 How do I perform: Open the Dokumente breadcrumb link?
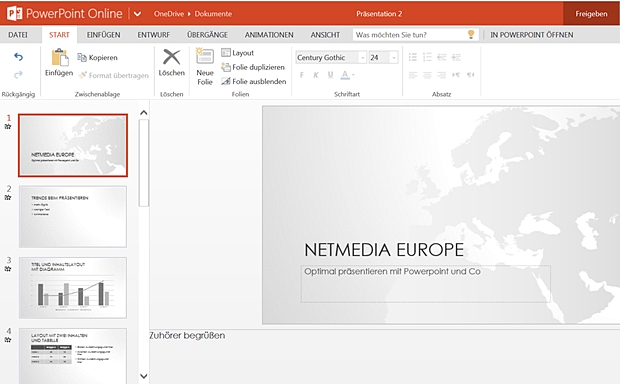[x=213, y=14]
